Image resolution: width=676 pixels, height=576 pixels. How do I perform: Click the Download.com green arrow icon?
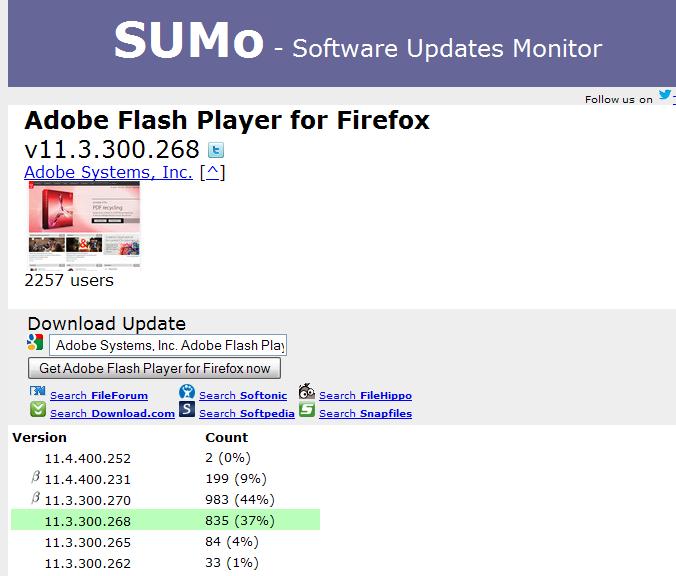click(x=37, y=410)
